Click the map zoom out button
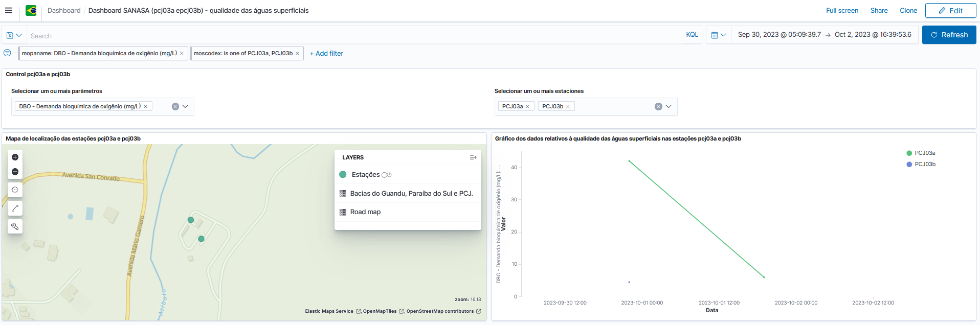This screenshot has width=980, height=325. [15, 172]
